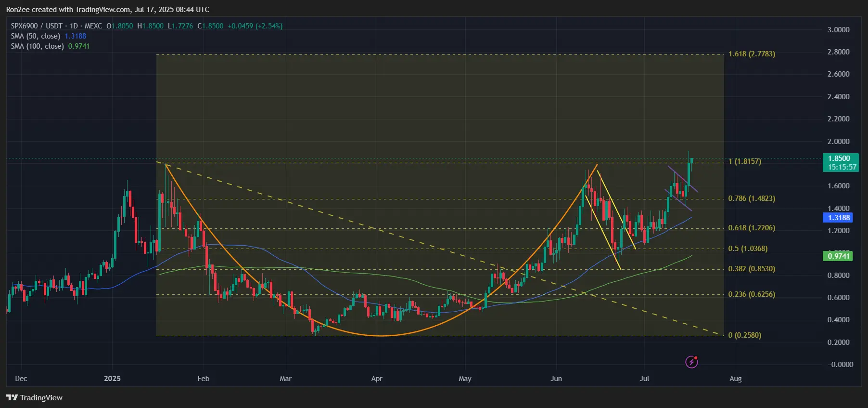Click the SPX6900 / USDT symbol title

coord(37,26)
